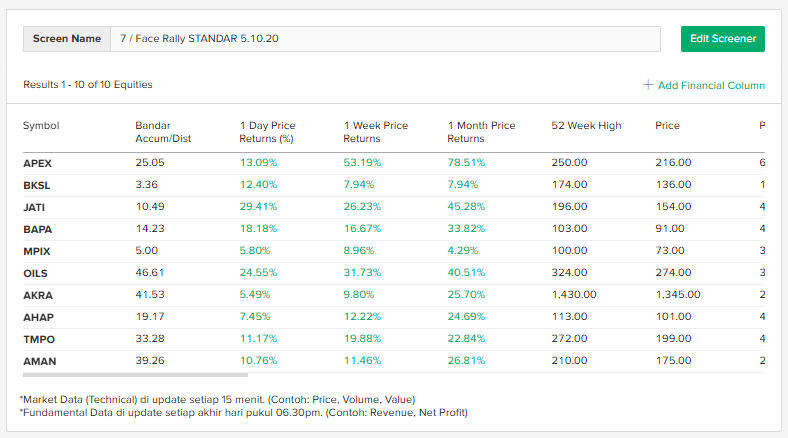Sort by the 52 Week High header
This screenshot has width=788, height=438.
[586, 126]
